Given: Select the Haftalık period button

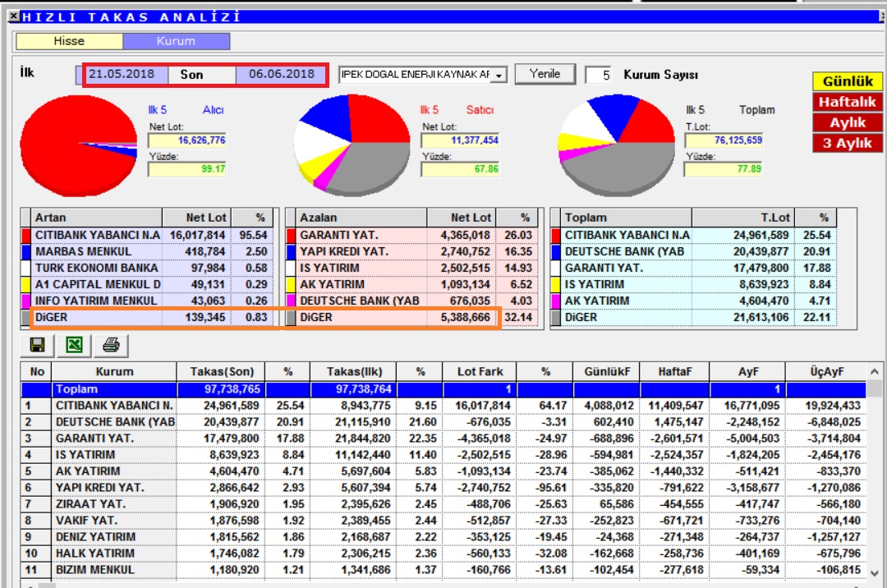Looking at the screenshot, I should click(848, 102).
